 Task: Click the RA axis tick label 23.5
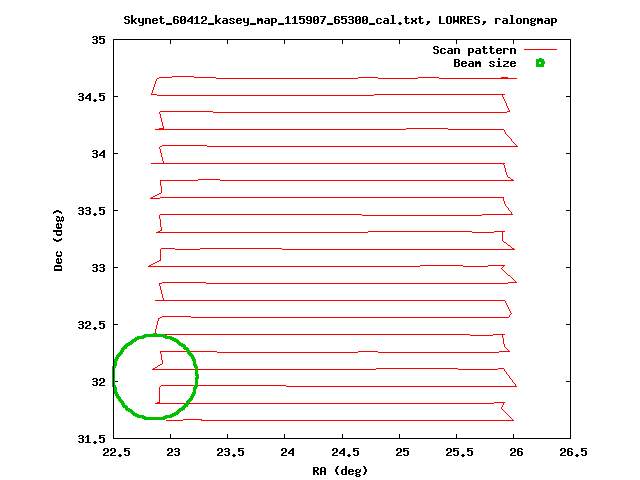[231, 452]
